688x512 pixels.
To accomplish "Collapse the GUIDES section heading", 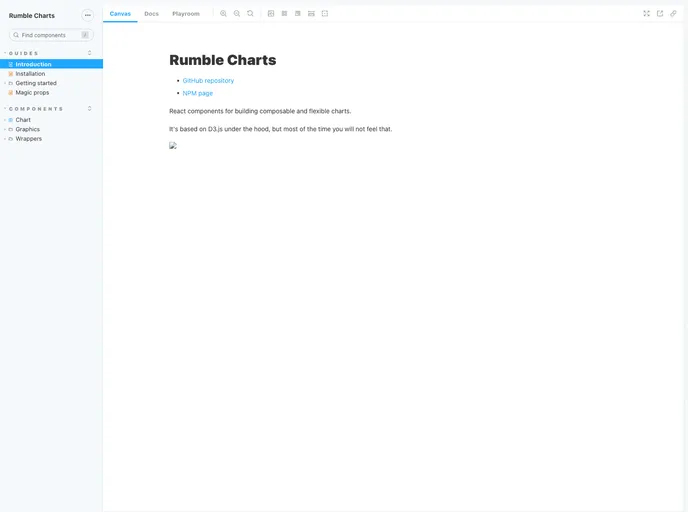I will click(24, 53).
